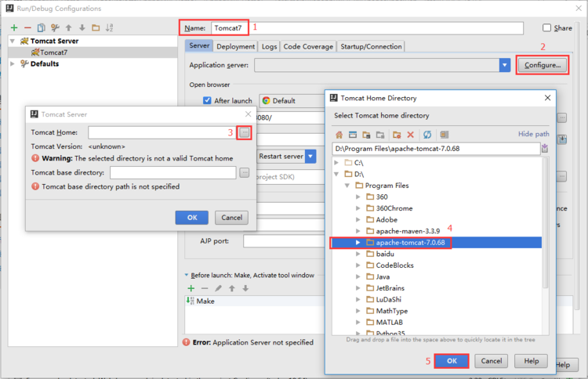588x379 pixels.
Task: Open edit defaults wrench icon
Action: [x=55, y=27]
